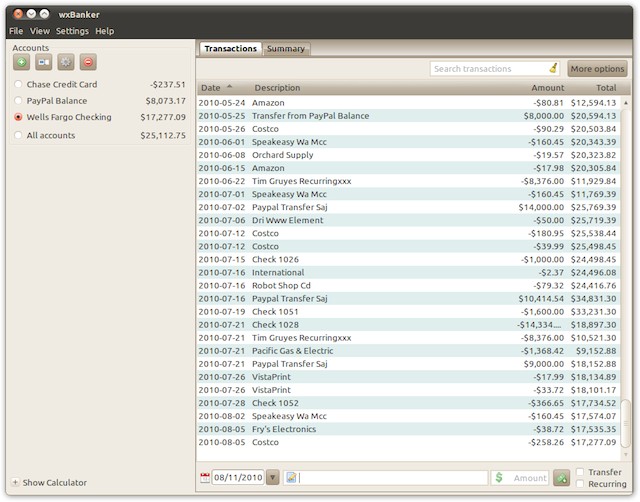Select the Robot Shop Cd transaction

click(408, 286)
